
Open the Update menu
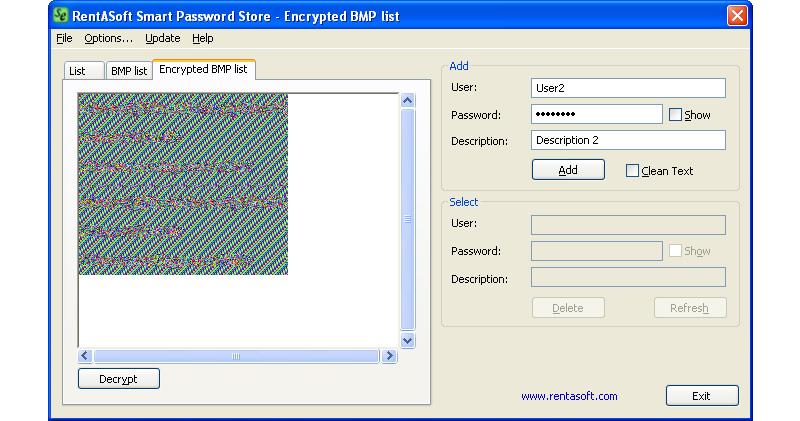coord(163,38)
